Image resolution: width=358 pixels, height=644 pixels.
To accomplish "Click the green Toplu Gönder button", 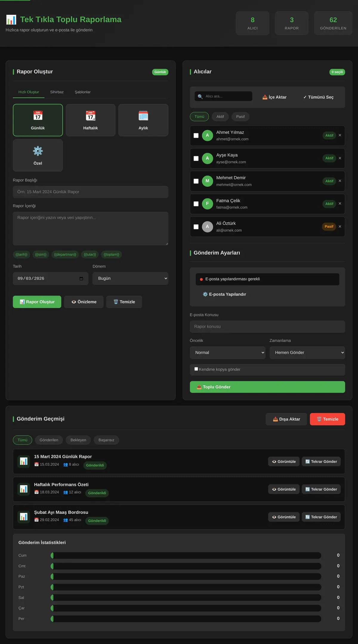I will pyautogui.click(x=267, y=387).
